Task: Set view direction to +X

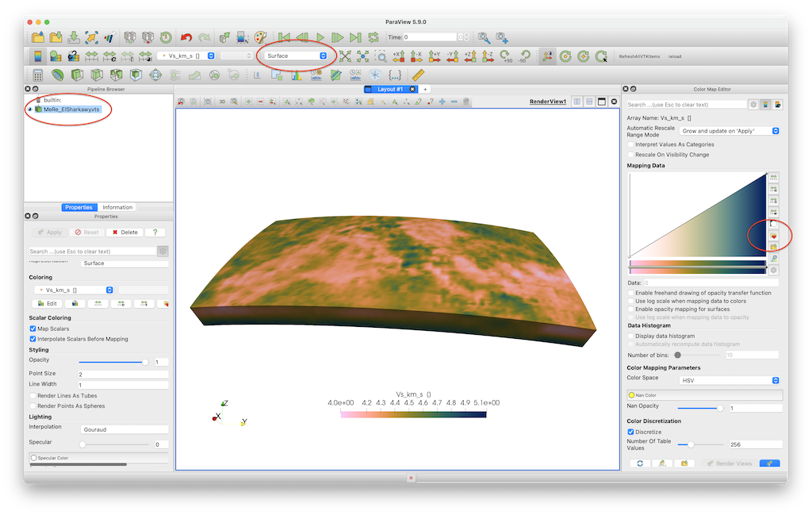Action: point(399,56)
